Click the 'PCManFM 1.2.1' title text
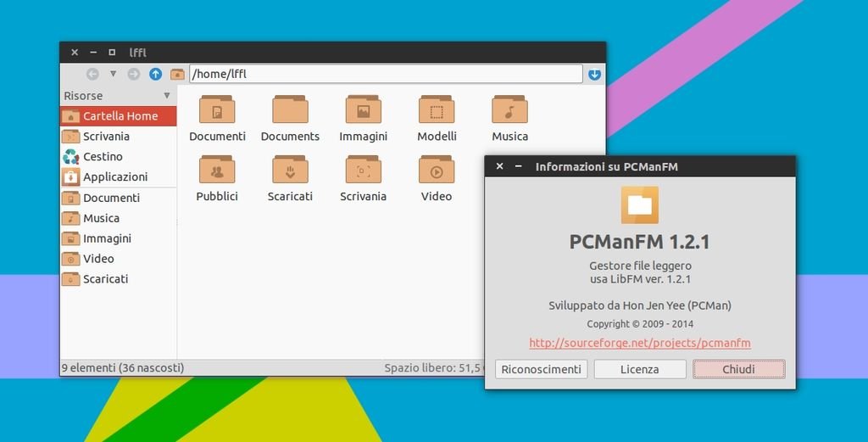 coord(640,242)
